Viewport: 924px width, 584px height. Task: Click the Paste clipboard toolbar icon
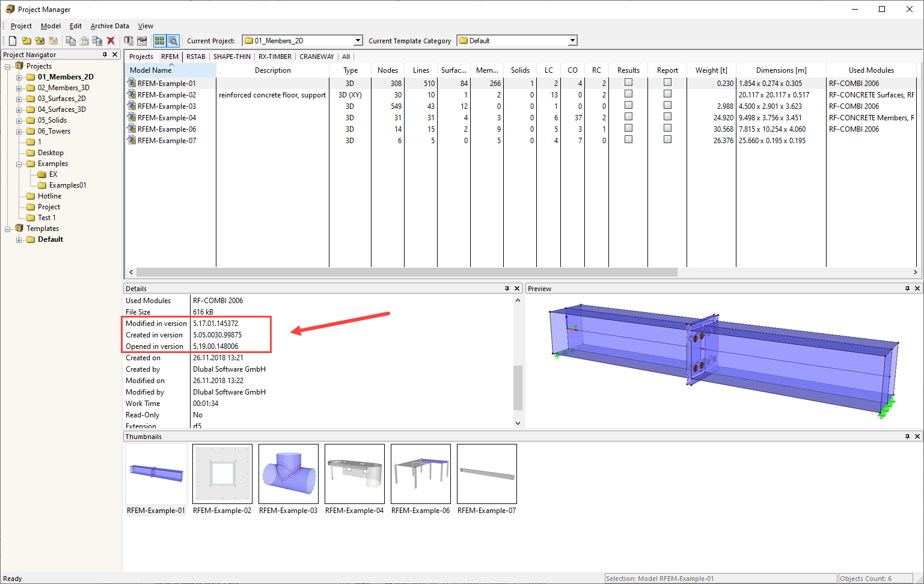click(x=84, y=41)
